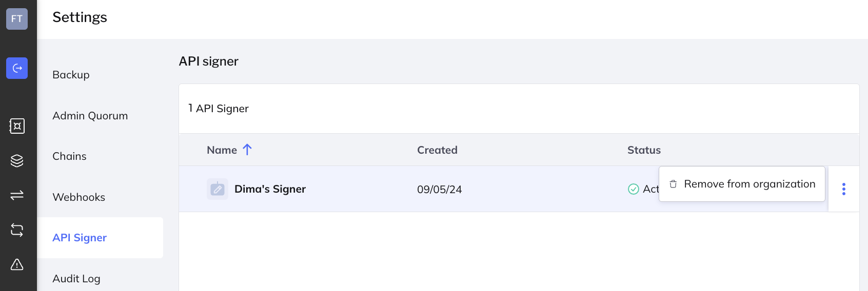The width and height of the screenshot is (868, 291).
Task: Open the Chains settings page
Action: [69, 156]
